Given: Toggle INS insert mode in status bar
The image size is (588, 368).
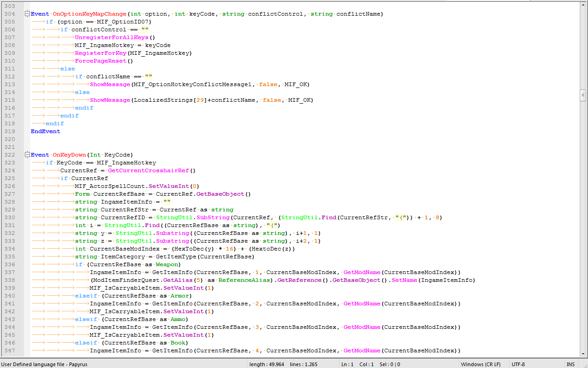Looking at the screenshot, I should 571,364.
